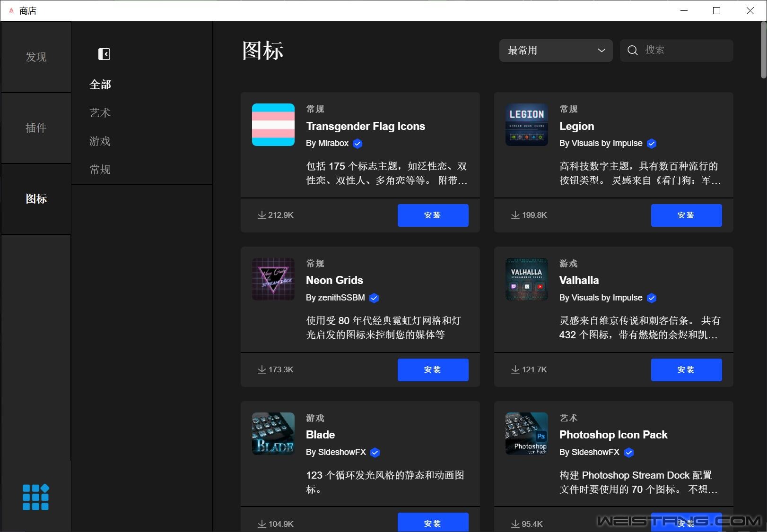Click download icon beside 104.9K

click(x=261, y=524)
